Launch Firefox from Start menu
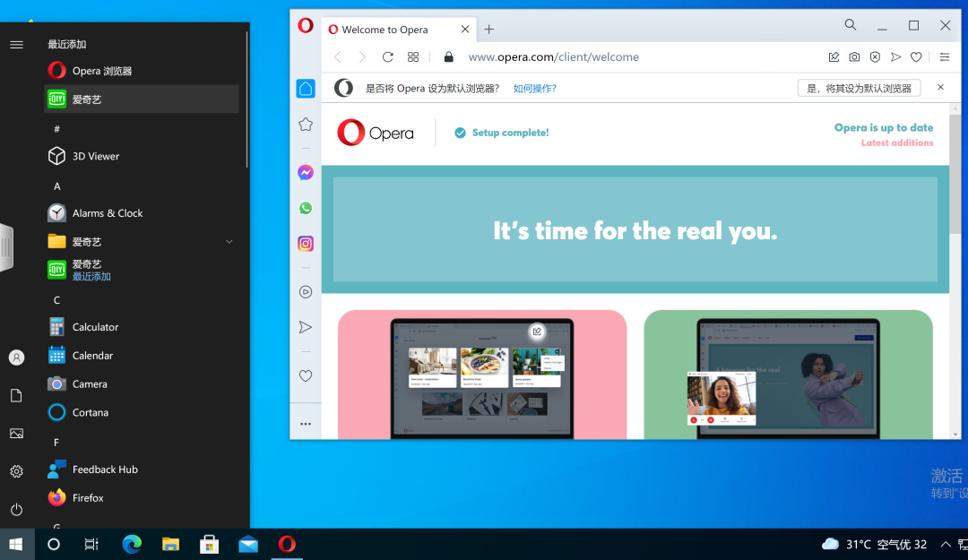Viewport: 968px width, 560px height. pyautogui.click(x=142, y=497)
